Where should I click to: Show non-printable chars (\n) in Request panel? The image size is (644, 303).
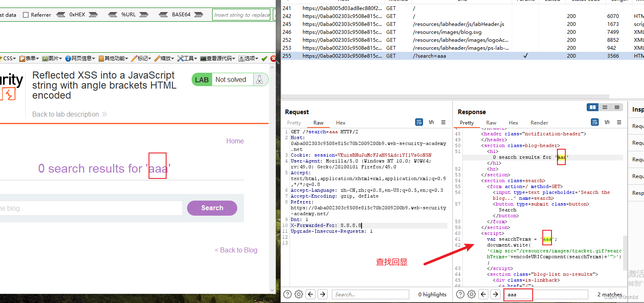tap(431, 122)
